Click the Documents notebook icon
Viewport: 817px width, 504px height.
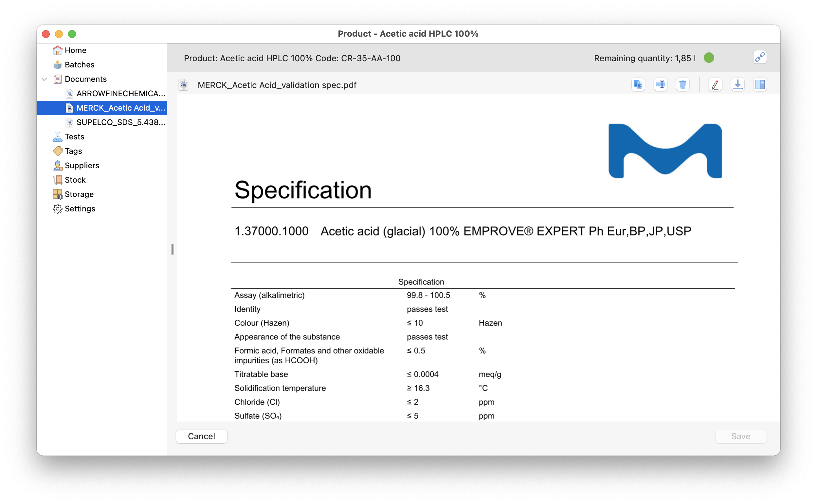click(57, 79)
